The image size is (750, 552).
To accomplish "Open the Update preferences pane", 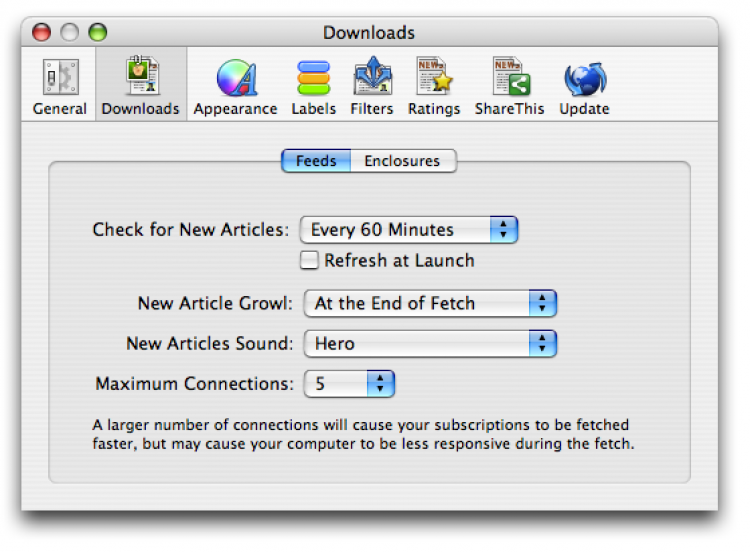I will click(585, 86).
